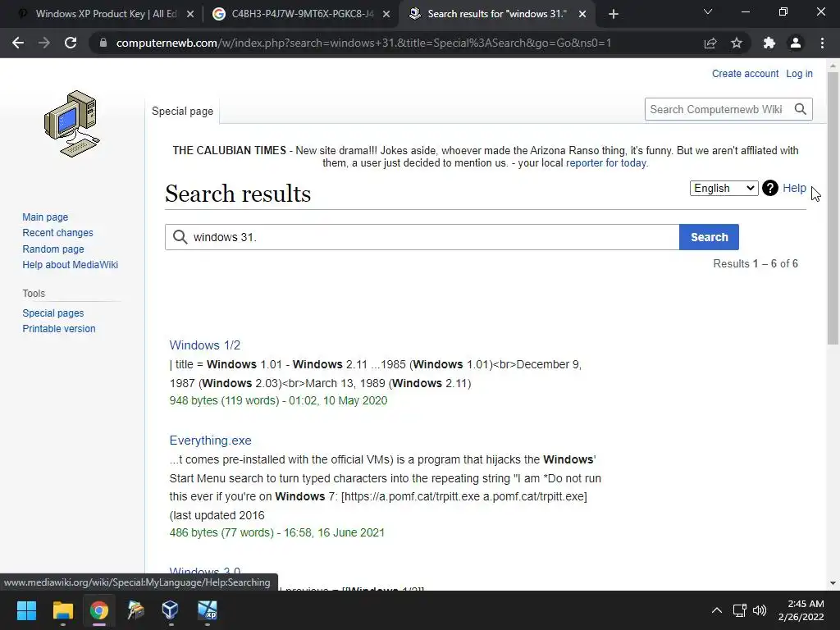Open a new browser tab
The width and height of the screenshot is (840, 630).
tap(614, 14)
